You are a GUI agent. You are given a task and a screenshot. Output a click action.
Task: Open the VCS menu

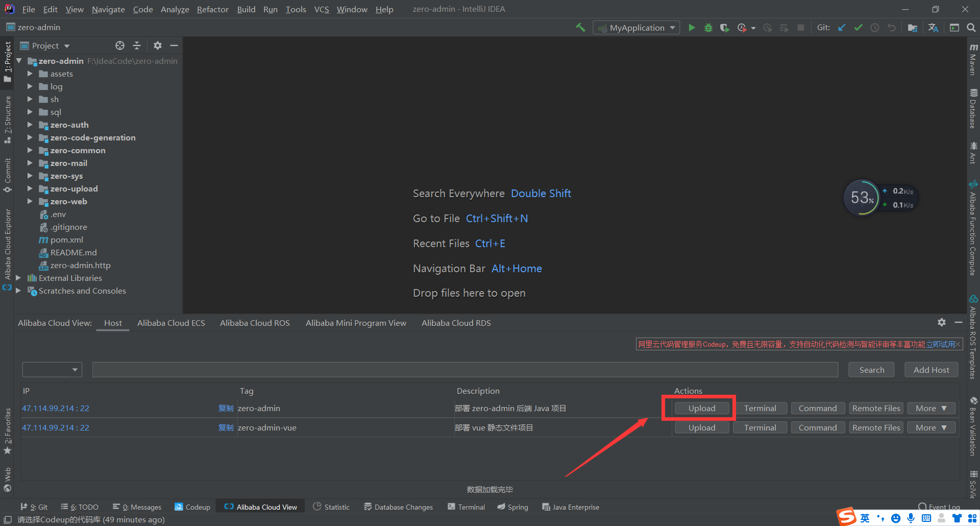322,9
